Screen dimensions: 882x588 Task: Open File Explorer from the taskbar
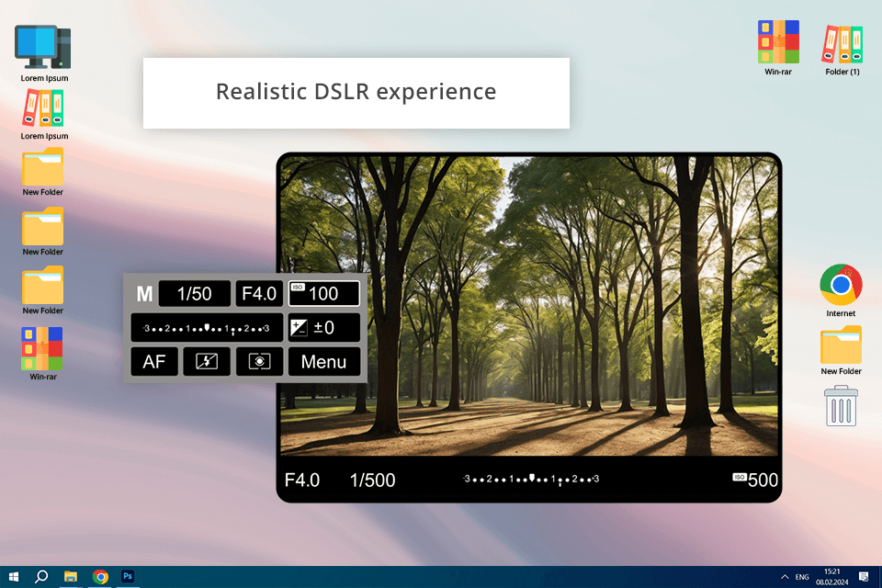[71, 577]
